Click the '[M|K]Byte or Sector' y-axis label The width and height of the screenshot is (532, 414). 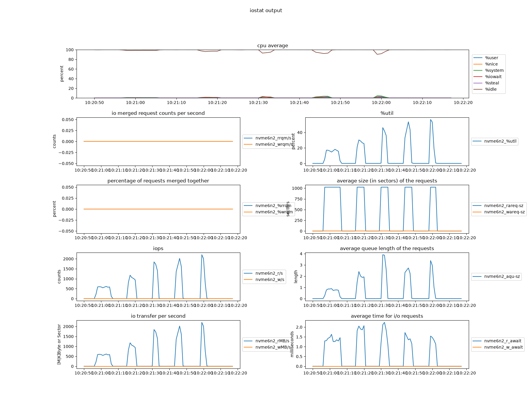pos(59,345)
